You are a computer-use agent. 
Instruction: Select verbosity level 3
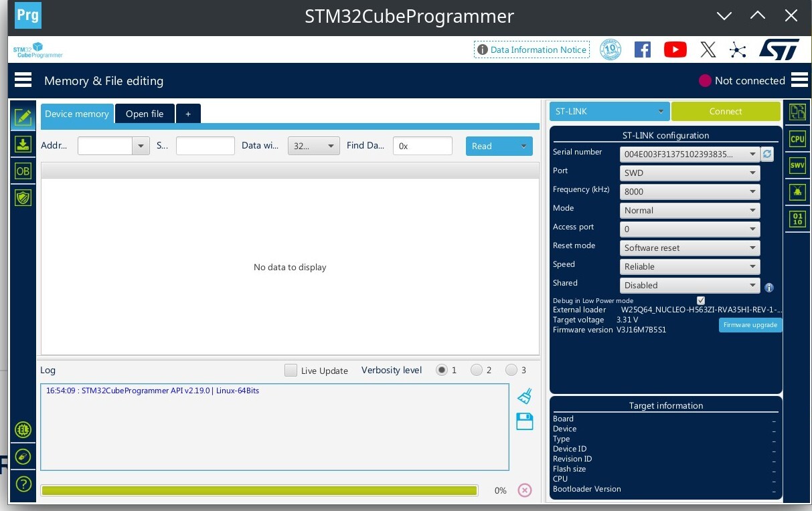pos(512,369)
